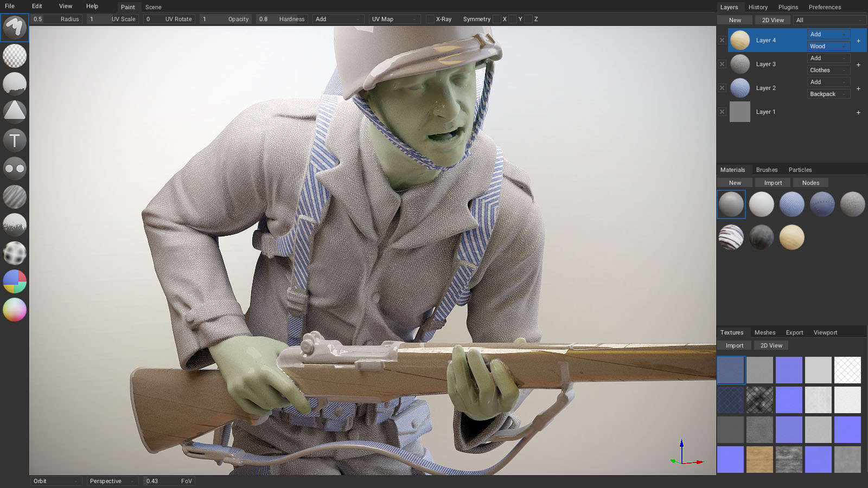The image size is (868, 488).
Task: Adjust the Opacity slider
Action: pos(225,19)
